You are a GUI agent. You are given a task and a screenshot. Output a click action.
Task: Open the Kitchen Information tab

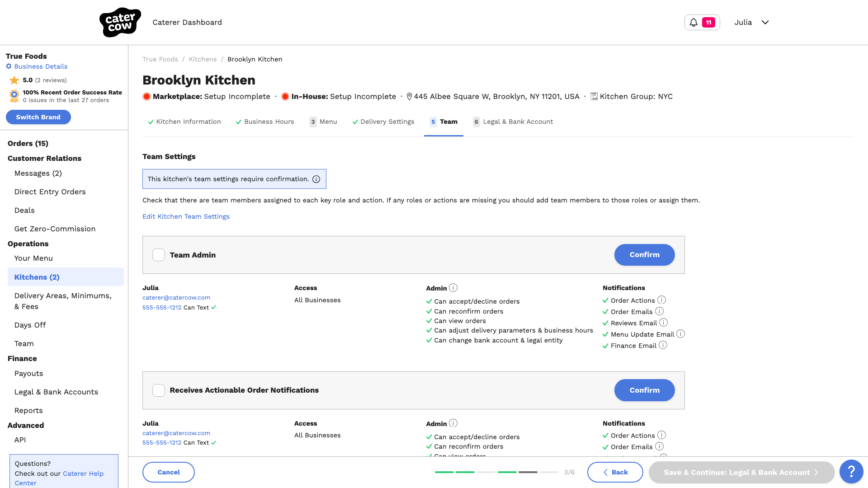click(x=184, y=122)
